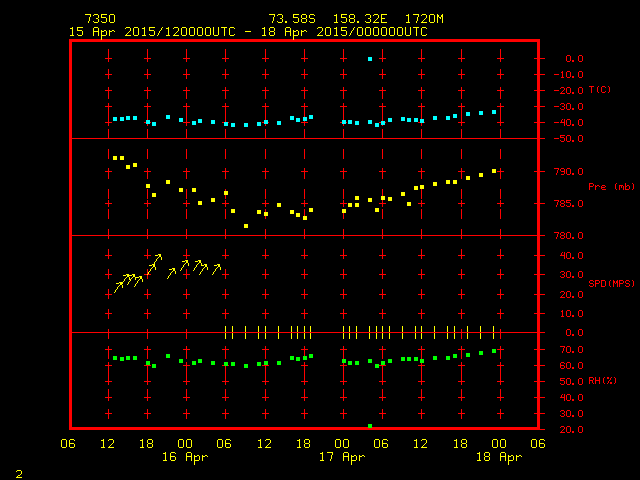Click the leftmost yellow wind arrow
640x480 pixels.
point(119,286)
